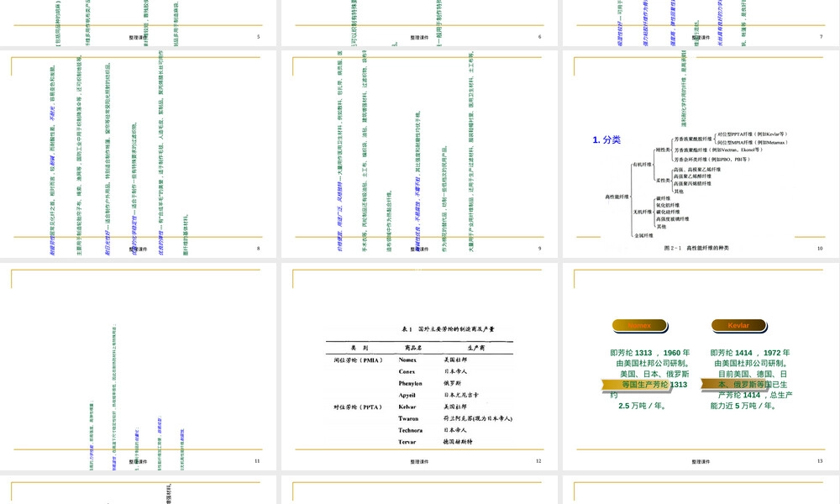The image size is (840, 504).
Task: Click the caption "图2-1 高性能纤维的种类"
Action: pyautogui.click(x=696, y=248)
